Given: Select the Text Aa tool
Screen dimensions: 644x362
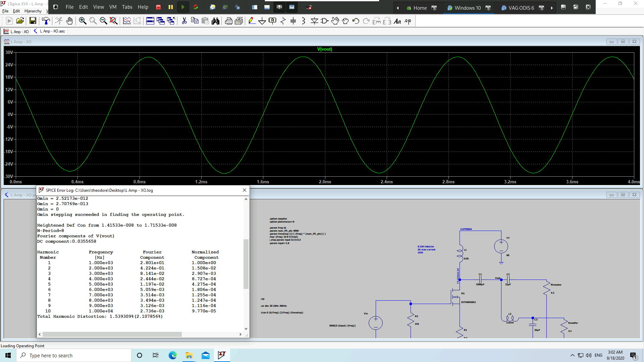Looking at the screenshot, I should click(397, 21).
